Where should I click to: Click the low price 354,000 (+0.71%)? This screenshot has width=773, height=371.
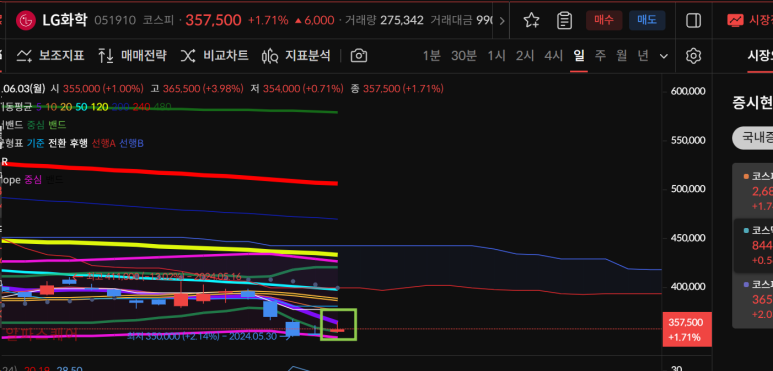coord(303,89)
